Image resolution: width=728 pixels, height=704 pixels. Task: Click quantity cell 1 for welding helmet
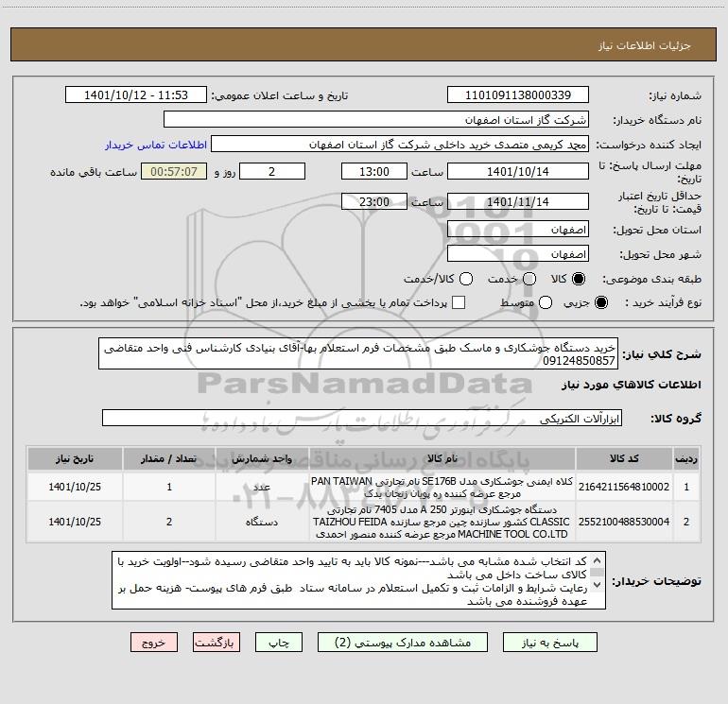[169, 487]
